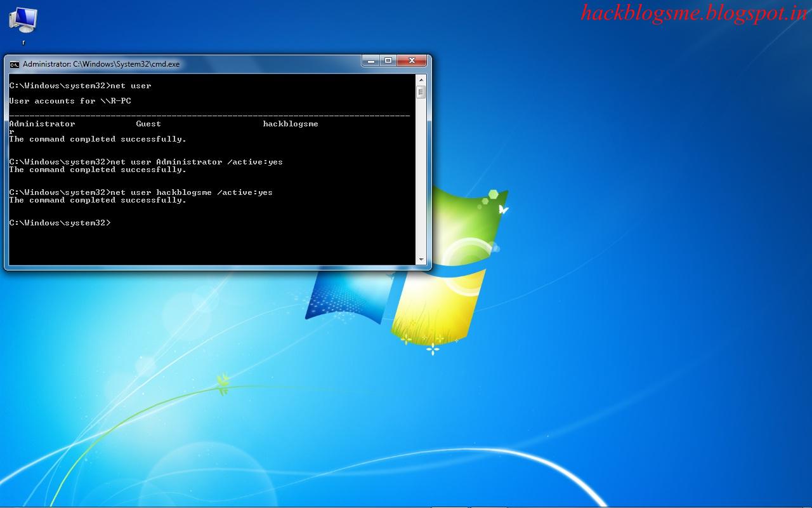Click the cmd scrollbar thumb
812x508 pixels.
(421, 92)
